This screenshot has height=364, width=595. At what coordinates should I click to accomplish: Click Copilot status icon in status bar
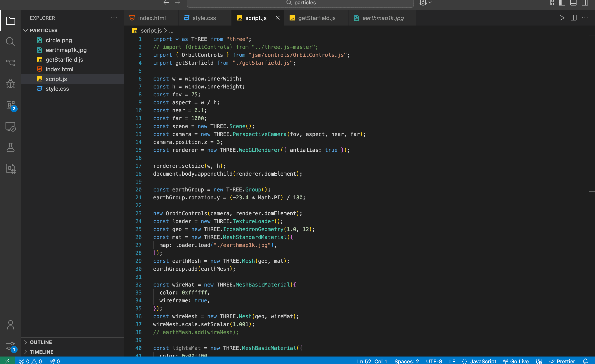point(539,361)
